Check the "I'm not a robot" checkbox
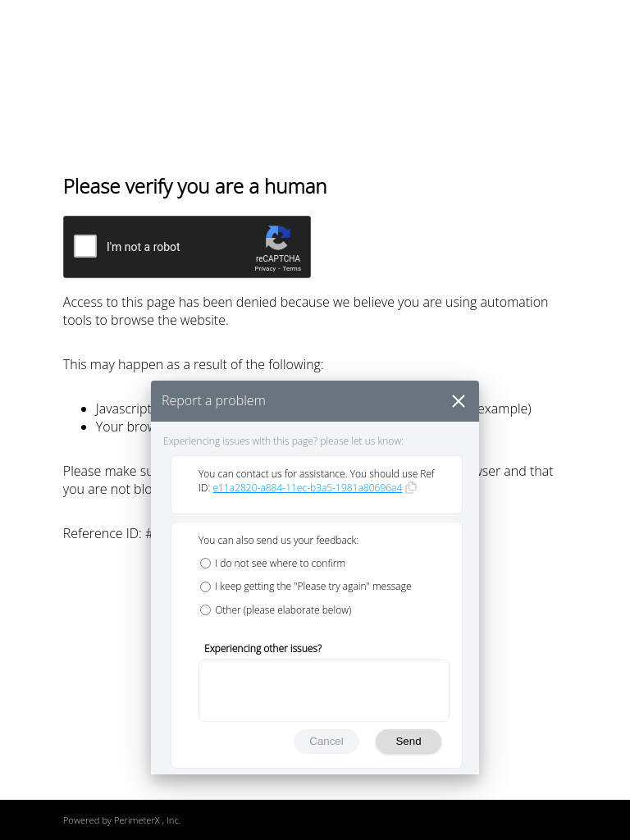 click(x=85, y=246)
